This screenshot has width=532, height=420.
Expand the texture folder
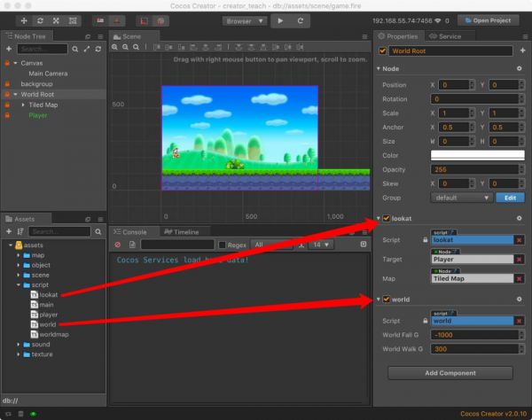coord(19,354)
